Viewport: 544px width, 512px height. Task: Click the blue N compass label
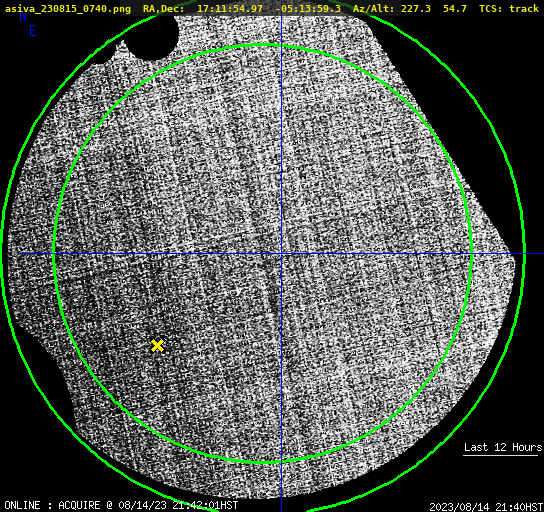[23, 16]
